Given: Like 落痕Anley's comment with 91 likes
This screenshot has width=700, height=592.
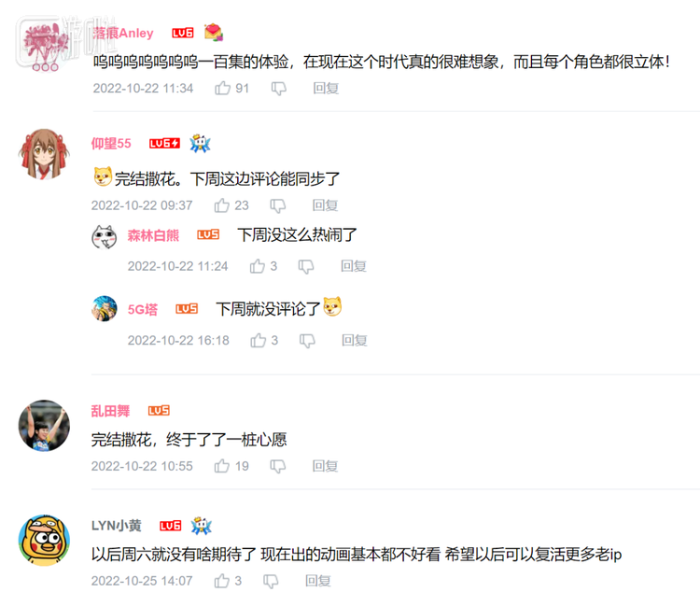Looking at the screenshot, I should (222, 88).
